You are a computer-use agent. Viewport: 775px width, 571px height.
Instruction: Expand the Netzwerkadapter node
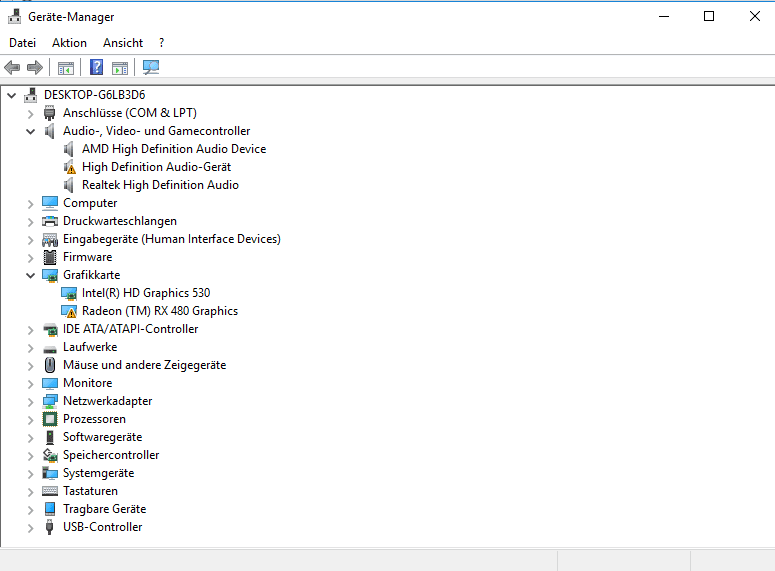31,402
